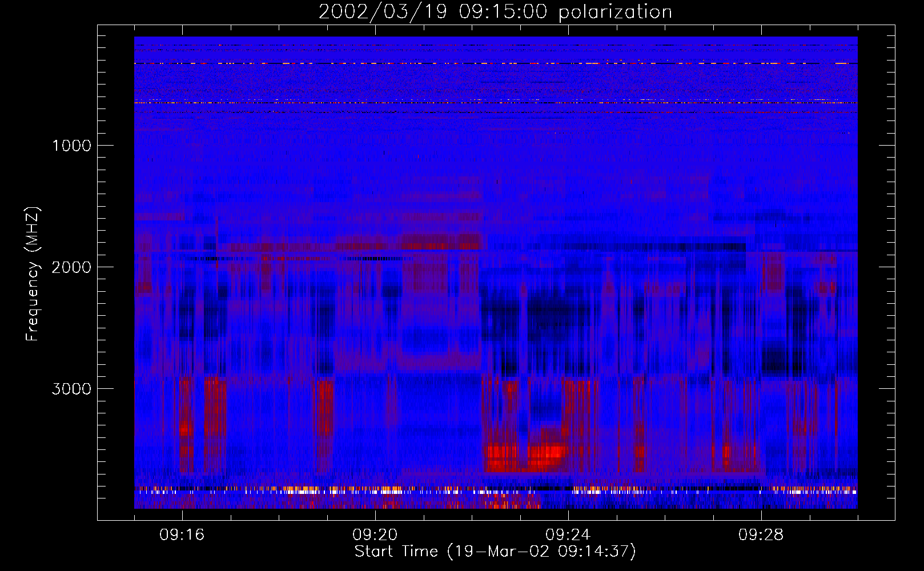Click the 'Frequency (MHZ)' axis label
The height and width of the screenshot is (571, 924).
coord(32,274)
